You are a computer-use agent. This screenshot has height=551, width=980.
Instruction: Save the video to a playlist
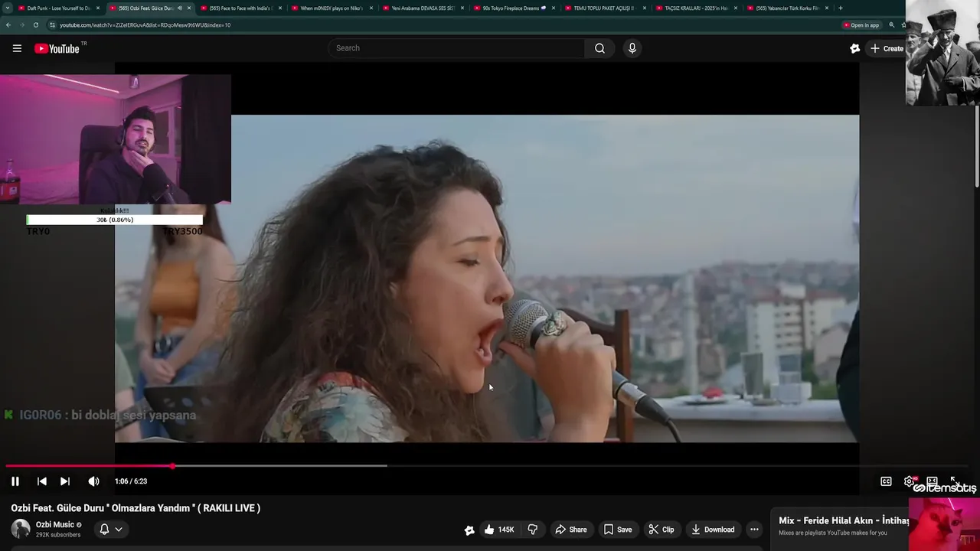[x=618, y=530]
